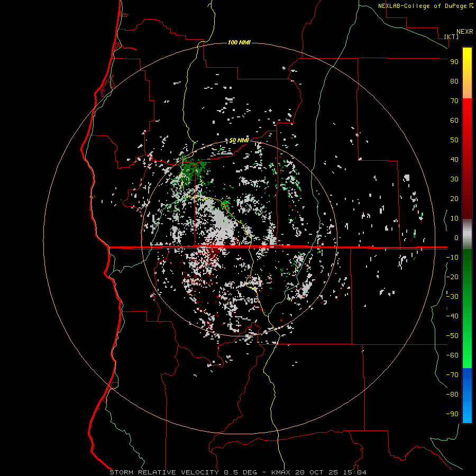476x476 pixels.
Task: Click the -30 scale value
Action: [x=452, y=297]
